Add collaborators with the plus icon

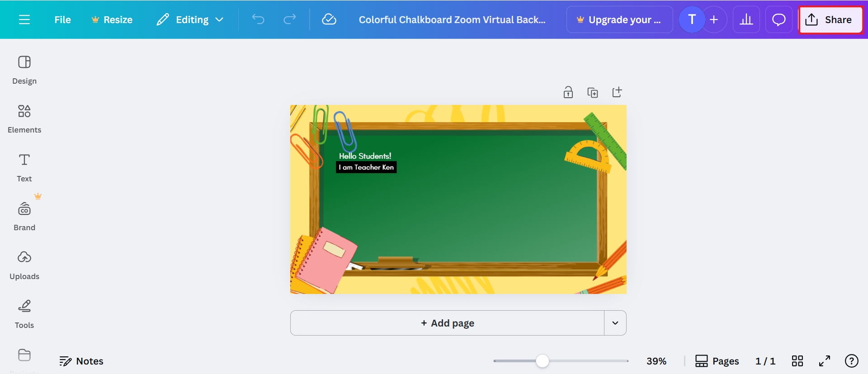pyautogui.click(x=714, y=19)
